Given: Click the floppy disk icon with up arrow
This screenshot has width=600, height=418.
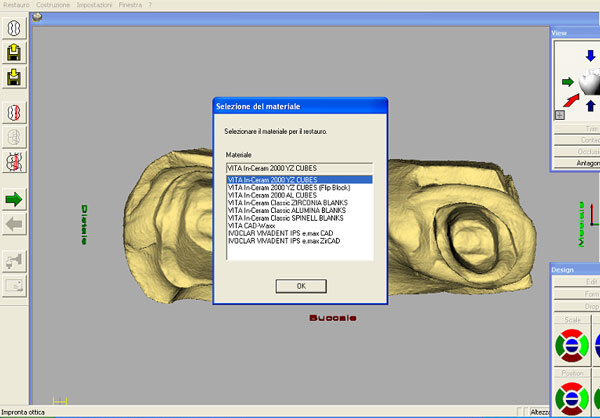Looking at the screenshot, I should tap(14, 52).
